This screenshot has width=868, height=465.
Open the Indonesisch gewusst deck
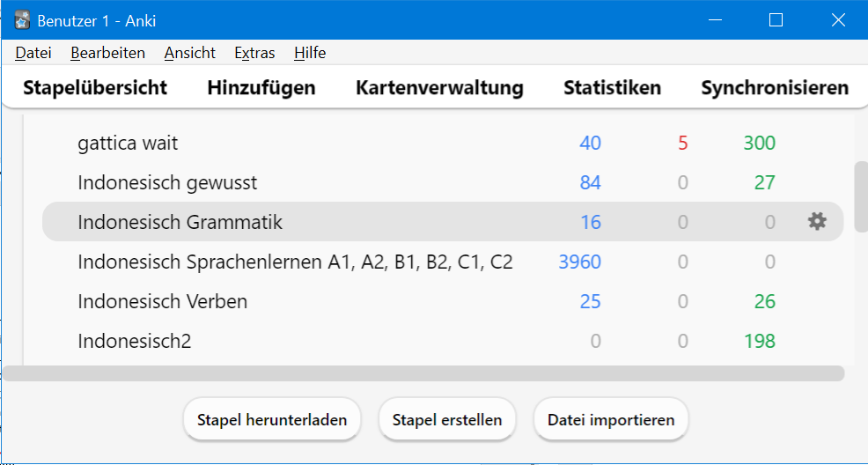click(x=167, y=182)
